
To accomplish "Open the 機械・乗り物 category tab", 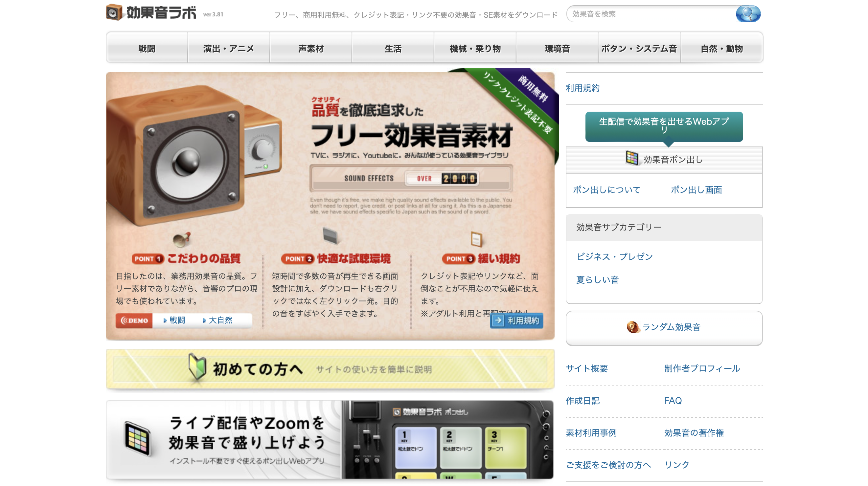I will tap(475, 48).
